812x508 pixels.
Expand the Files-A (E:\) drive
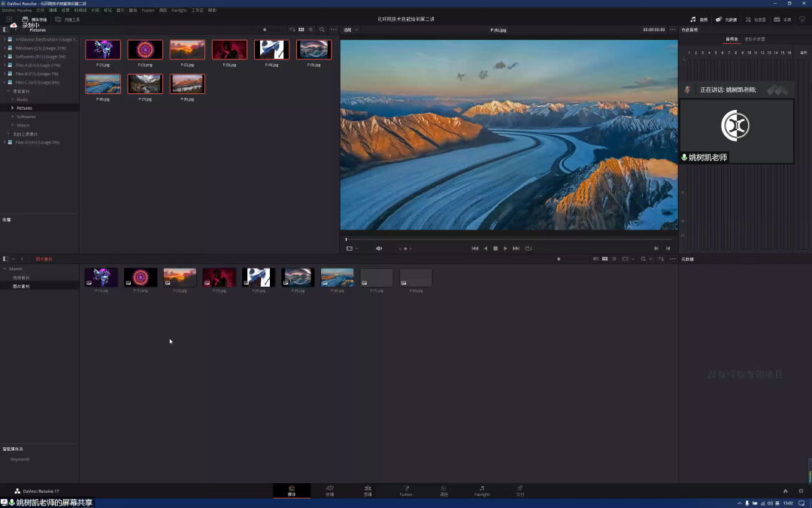click(x=5, y=65)
